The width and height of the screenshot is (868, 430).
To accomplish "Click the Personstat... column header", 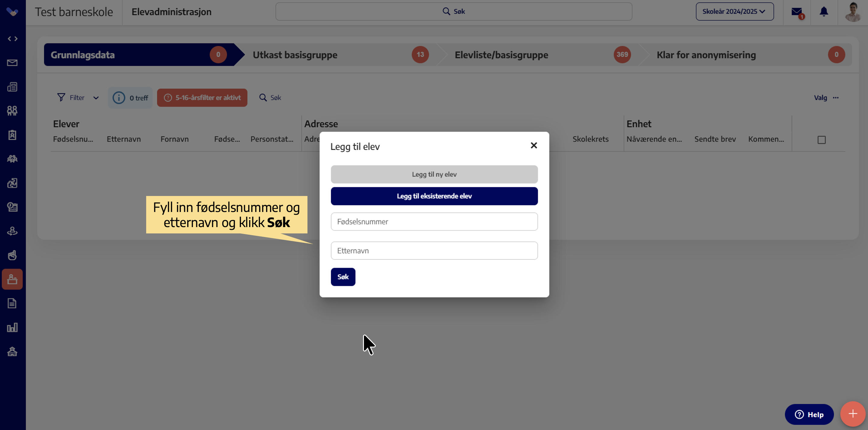I will point(272,139).
